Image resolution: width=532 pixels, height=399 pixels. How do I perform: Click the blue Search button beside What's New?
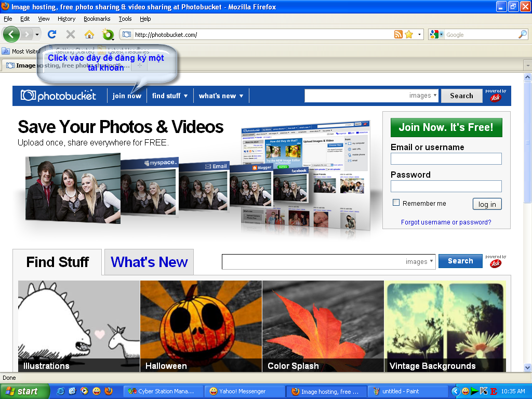(460, 261)
